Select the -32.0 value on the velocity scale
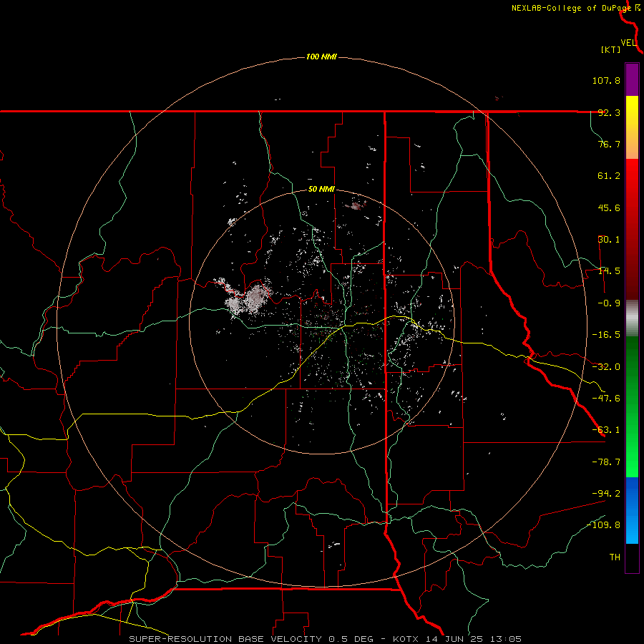Viewport: 644px width, 644px height. (x=606, y=367)
